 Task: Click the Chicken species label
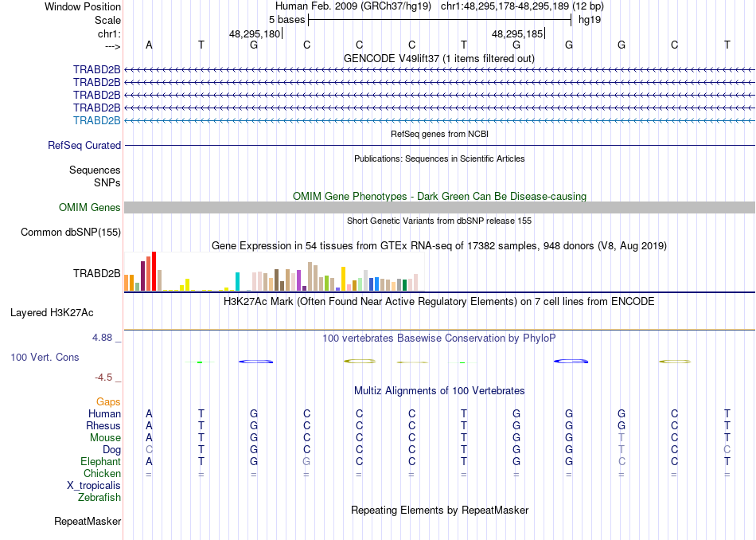[x=102, y=473]
